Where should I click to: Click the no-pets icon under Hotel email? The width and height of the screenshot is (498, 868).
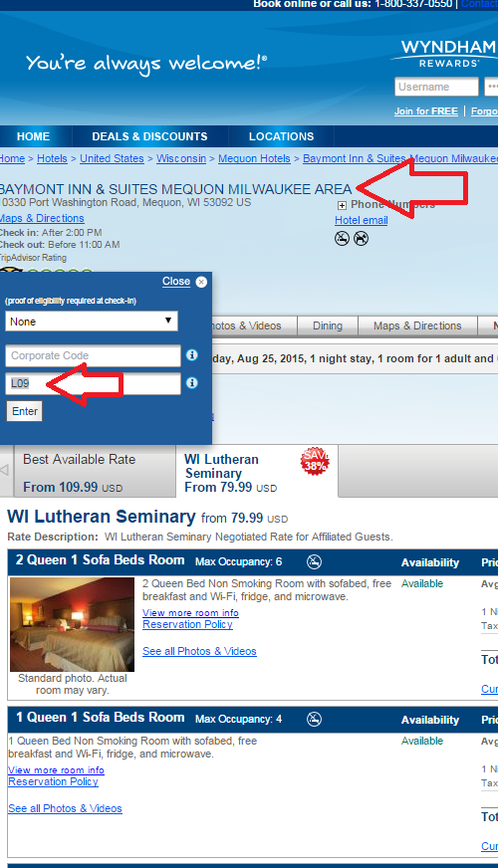[362, 239]
